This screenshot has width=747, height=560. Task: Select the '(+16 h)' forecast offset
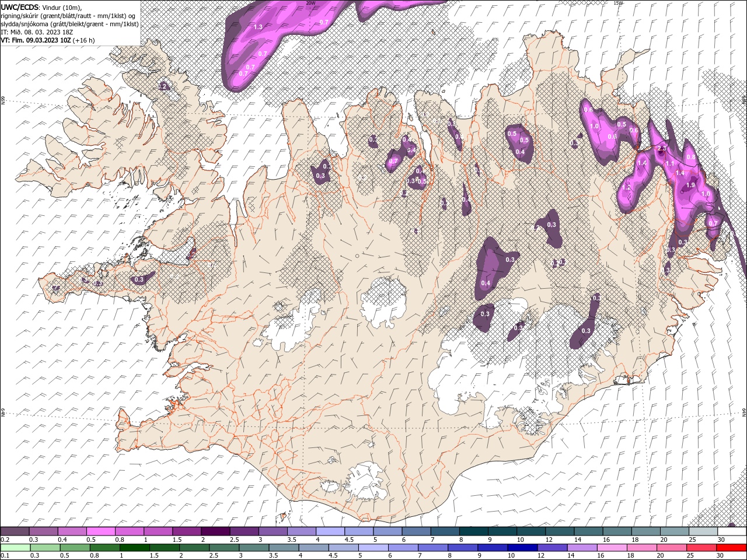(x=84, y=40)
